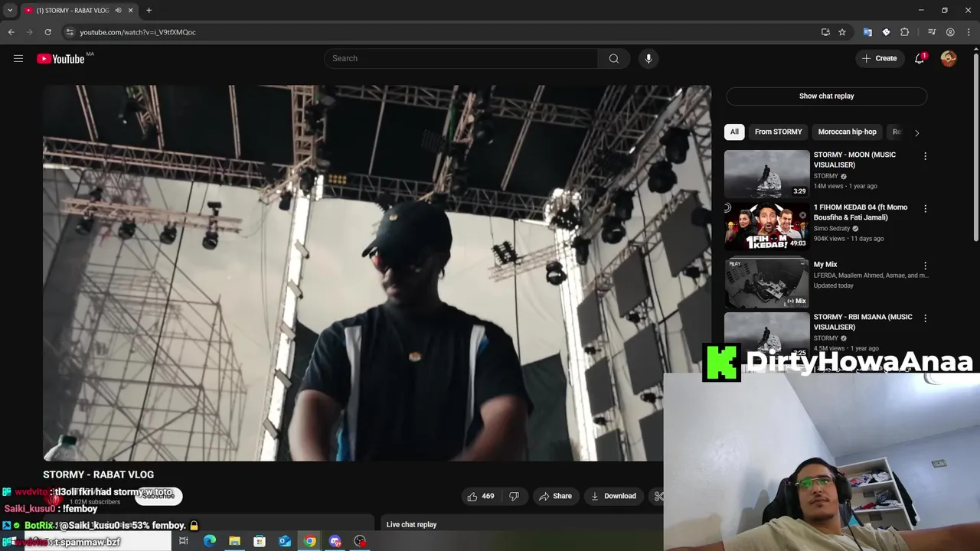Open Outlook from the taskbar
Screen dimensions: 980x551
pos(285,541)
